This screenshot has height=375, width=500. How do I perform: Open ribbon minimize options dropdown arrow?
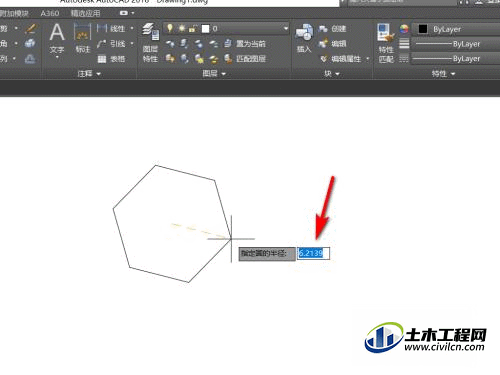click(133, 13)
